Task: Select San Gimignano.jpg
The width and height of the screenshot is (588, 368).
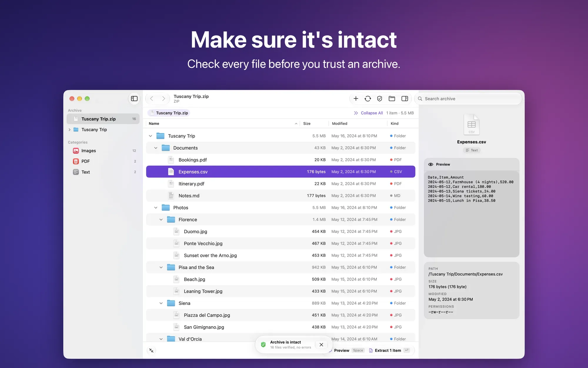Action: [x=280, y=327]
